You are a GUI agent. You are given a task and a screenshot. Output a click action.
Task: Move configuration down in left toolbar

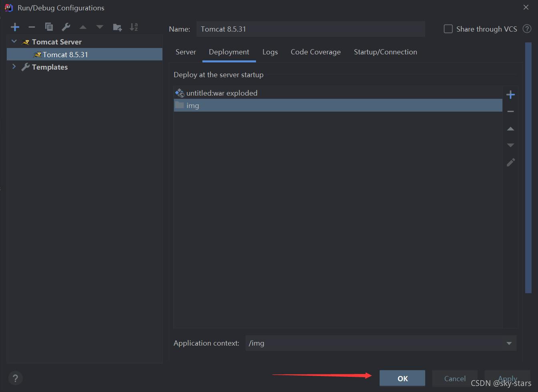(100, 27)
